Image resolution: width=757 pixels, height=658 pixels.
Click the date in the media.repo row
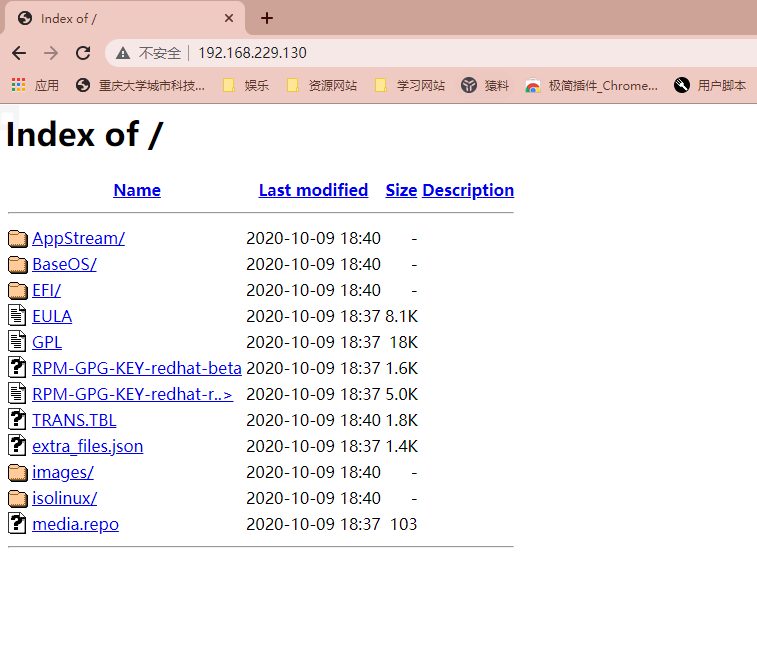pos(313,525)
